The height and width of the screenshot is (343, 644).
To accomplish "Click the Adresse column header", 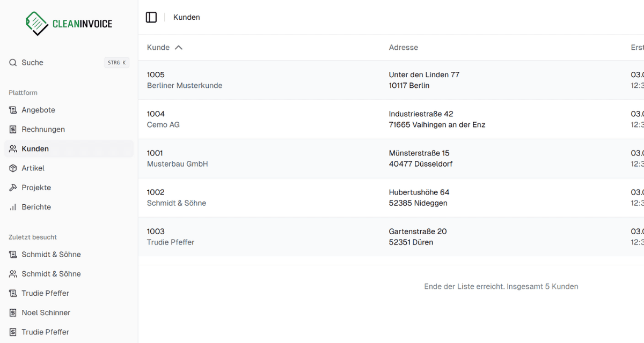I will (404, 47).
